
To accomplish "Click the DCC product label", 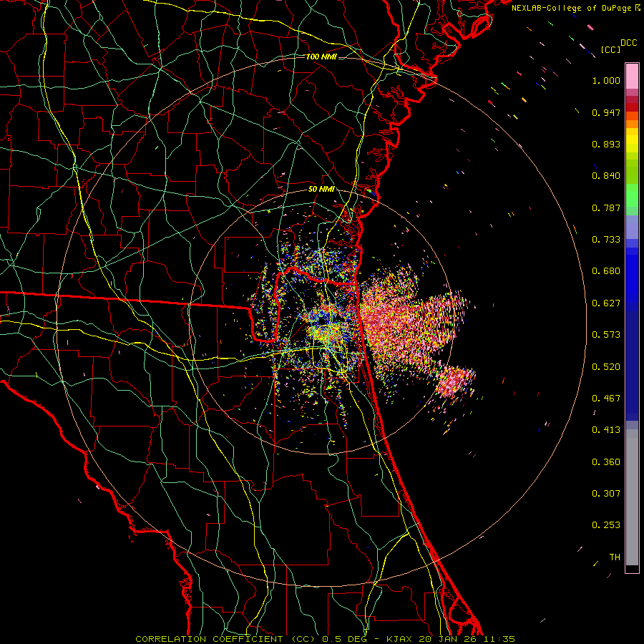I will [628, 43].
